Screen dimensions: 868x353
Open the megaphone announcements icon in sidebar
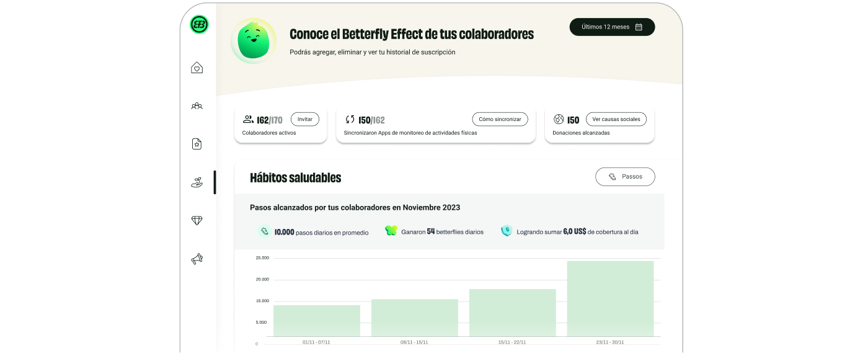(x=197, y=259)
